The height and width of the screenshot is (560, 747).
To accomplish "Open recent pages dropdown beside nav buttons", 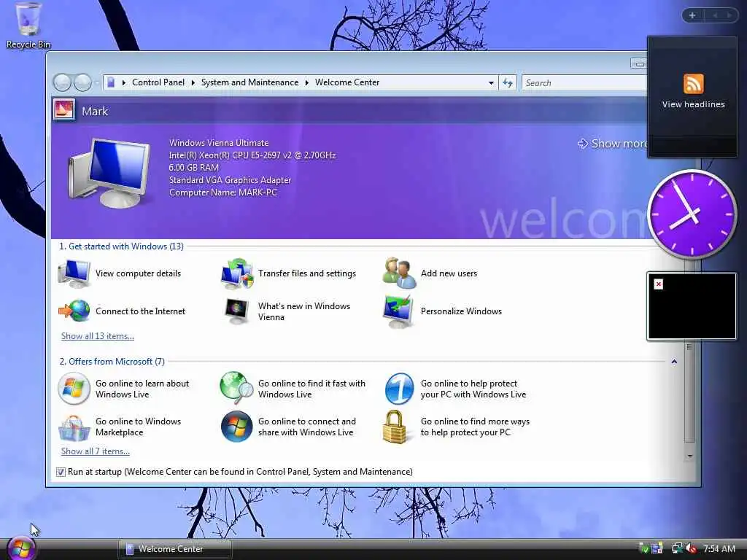I will pos(97,83).
